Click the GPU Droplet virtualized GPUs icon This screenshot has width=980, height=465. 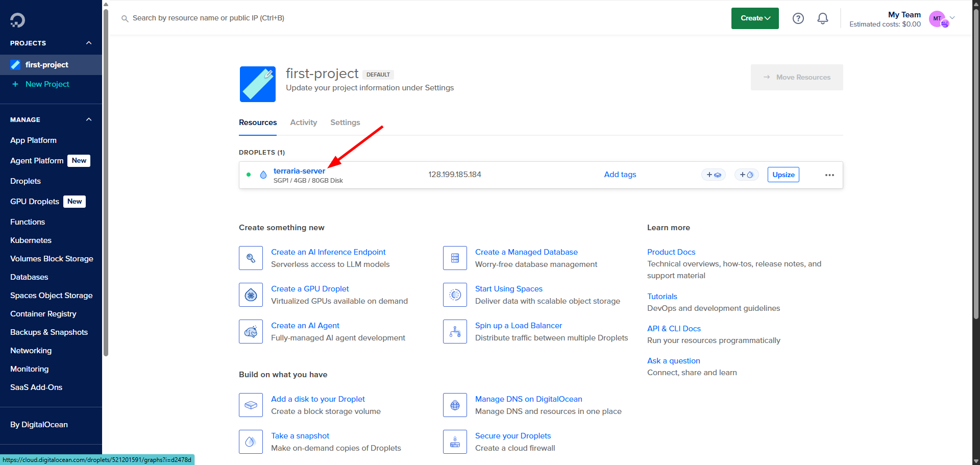(x=251, y=295)
